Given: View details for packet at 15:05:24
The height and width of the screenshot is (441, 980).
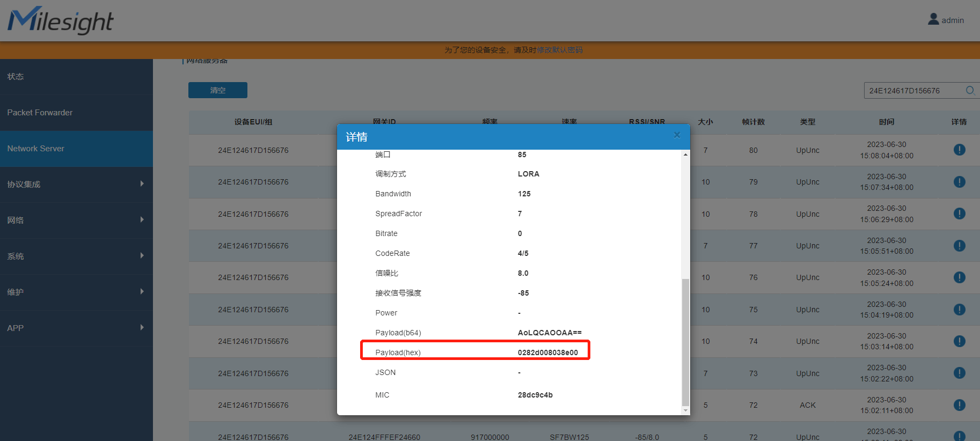Looking at the screenshot, I should 959,277.
